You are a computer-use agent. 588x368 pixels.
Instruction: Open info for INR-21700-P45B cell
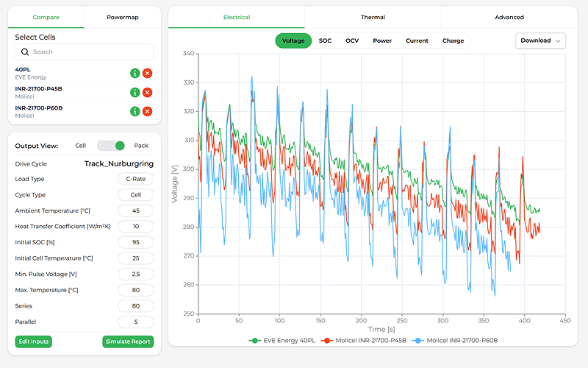pyautogui.click(x=135, y=92)
